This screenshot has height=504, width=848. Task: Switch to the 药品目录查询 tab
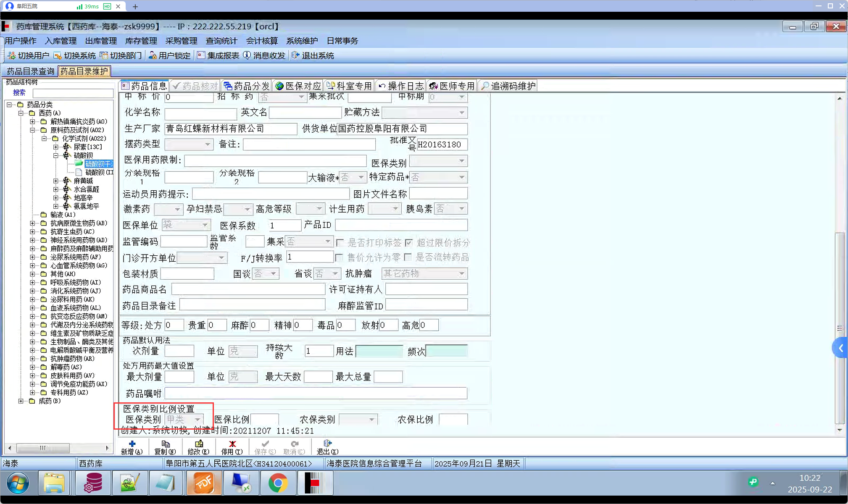[x=30, y=71]
